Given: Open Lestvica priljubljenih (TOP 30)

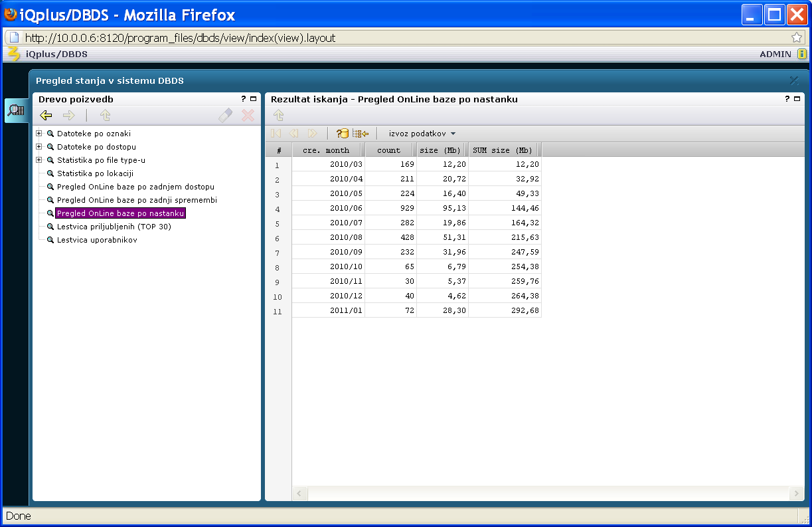Looking at the screenshot, I should pos(114,227).
